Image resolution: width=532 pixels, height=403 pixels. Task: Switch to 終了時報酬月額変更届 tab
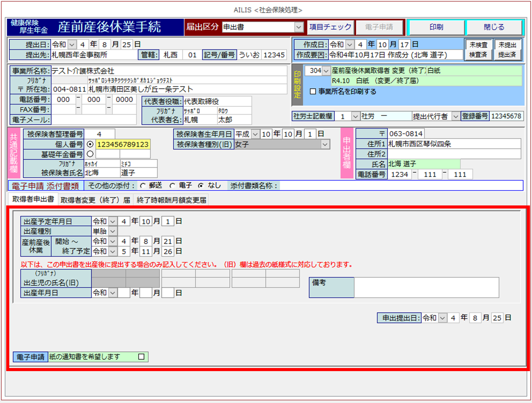(x=171, y=200)
